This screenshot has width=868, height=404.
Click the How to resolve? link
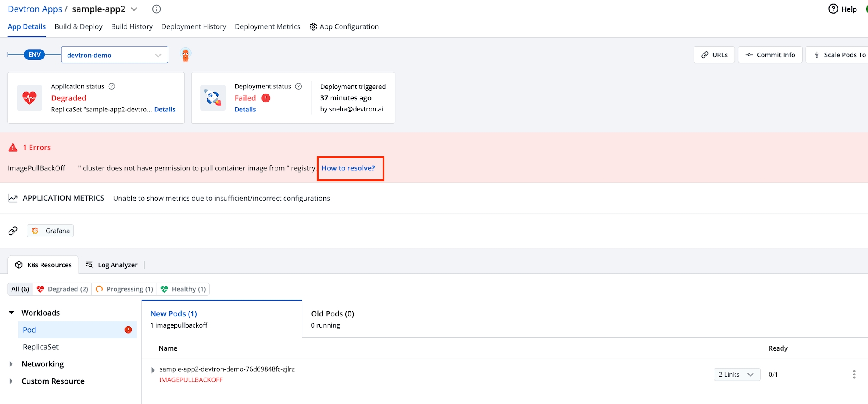tap(348, 168)
